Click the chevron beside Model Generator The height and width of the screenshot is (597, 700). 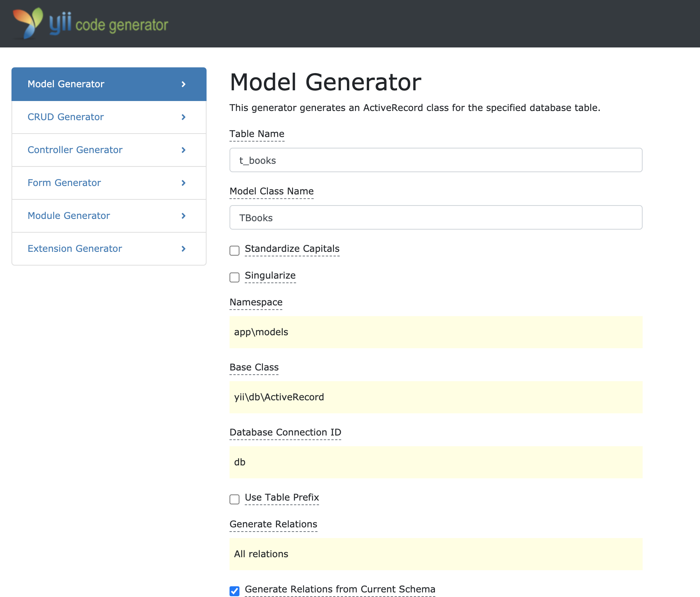(x=184, y=84)
